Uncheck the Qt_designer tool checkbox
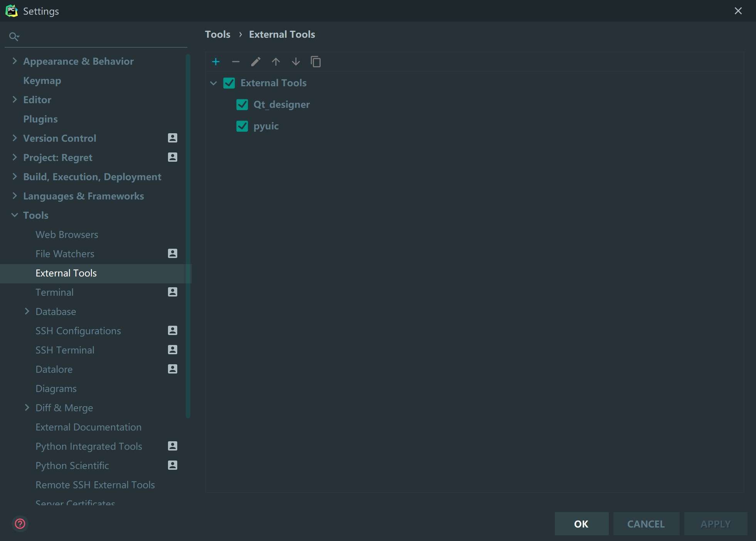This screenshot has height=541, width=756. point(242,105)
